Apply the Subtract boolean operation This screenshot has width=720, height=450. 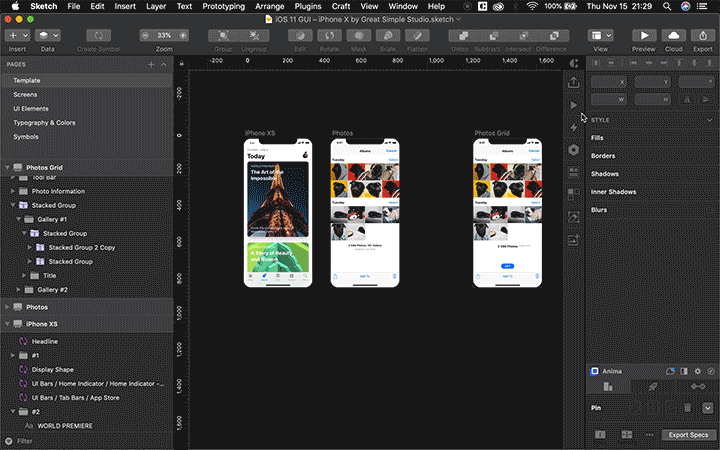click(494, 35)
